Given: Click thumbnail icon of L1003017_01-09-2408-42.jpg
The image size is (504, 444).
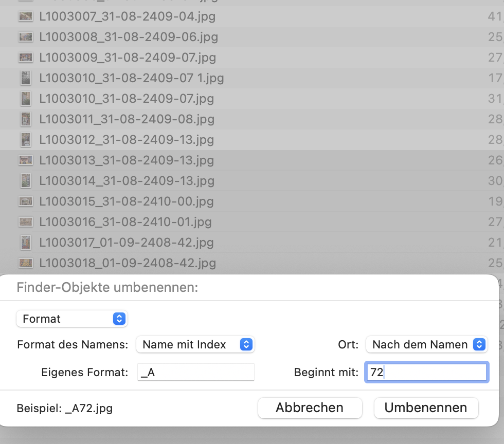Looking at the screenshot, I should click(25, 243).
